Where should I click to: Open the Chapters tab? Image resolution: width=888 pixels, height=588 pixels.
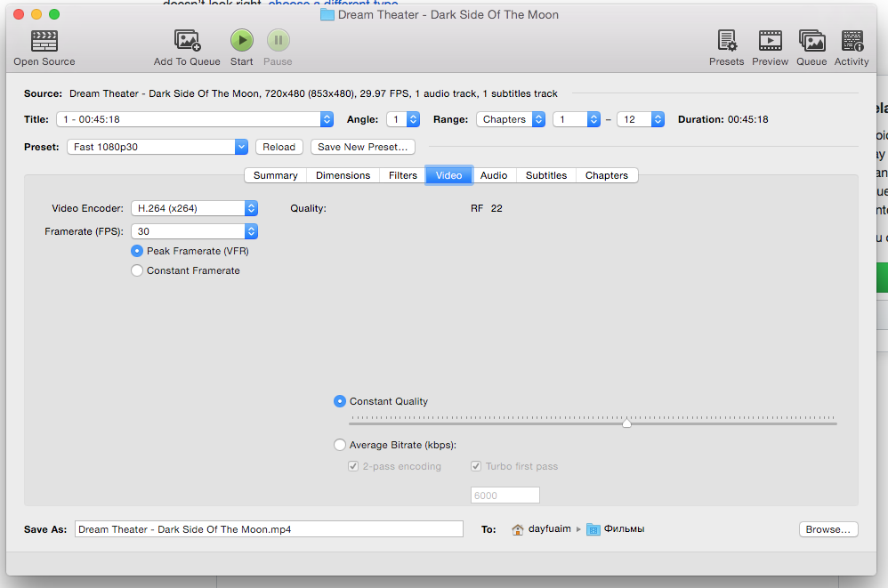coord(606,175)
